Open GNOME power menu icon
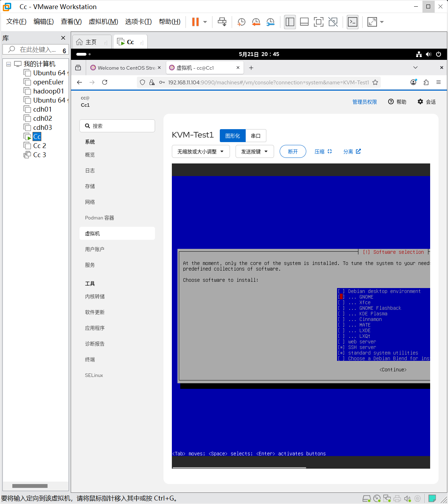 click(x=439, y=54)
